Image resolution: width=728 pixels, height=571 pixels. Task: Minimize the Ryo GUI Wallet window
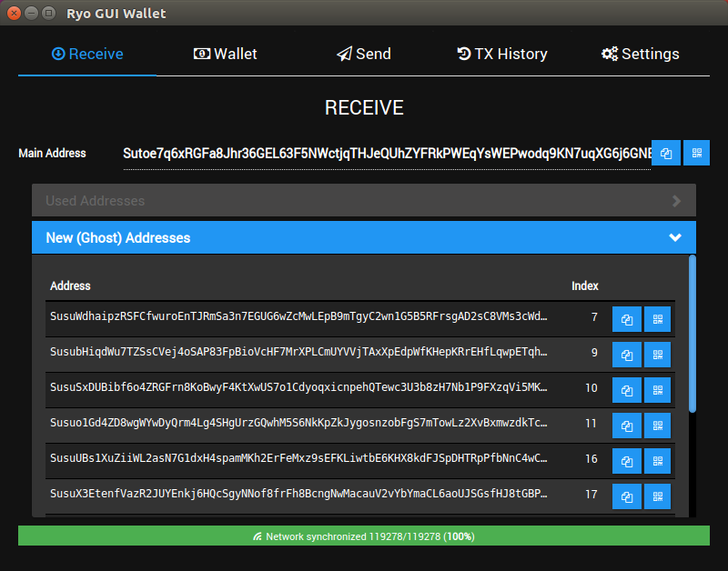click(31, 13)
